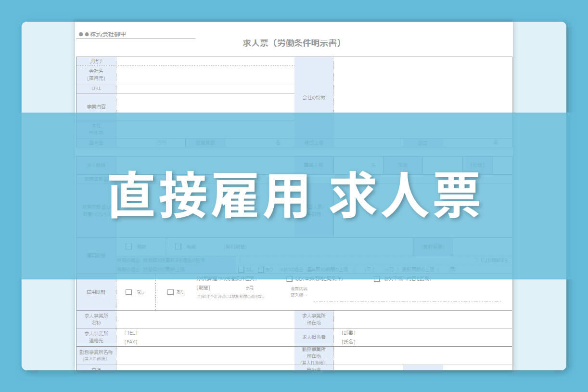This screenshot has height=392, width=588.
Task: Tick the second 雇用形態 checkbox under the banner
Action: pyautogui.click(x=178, y=247)
